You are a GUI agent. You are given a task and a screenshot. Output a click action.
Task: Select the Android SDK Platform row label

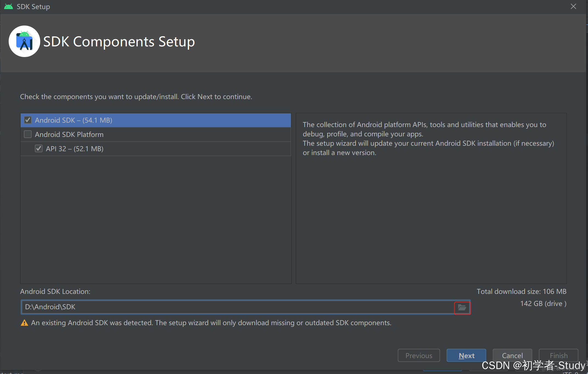pyautogui.click(x=69, y=134)
